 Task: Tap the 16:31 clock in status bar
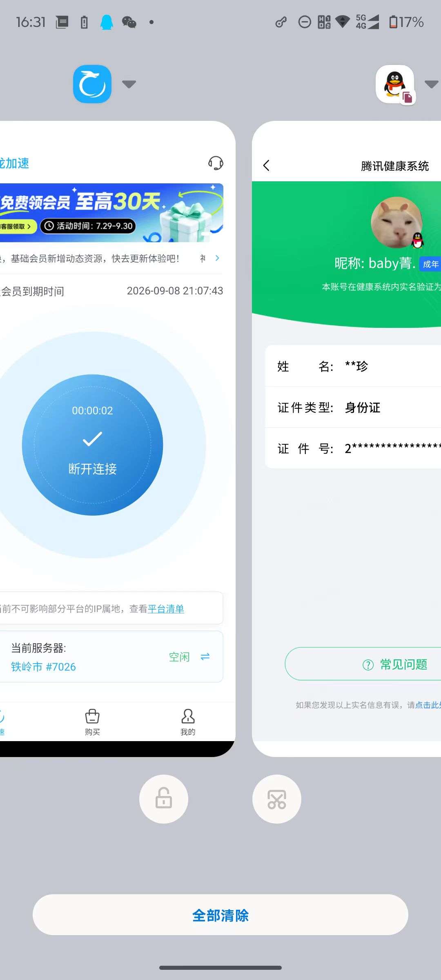click(x=31, y=22)
